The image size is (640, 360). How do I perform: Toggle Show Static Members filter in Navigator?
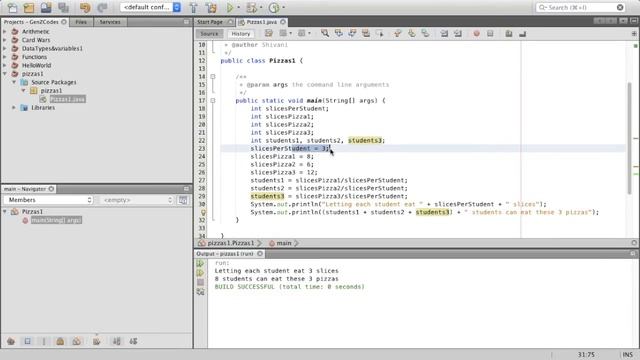tap(44, 341)
